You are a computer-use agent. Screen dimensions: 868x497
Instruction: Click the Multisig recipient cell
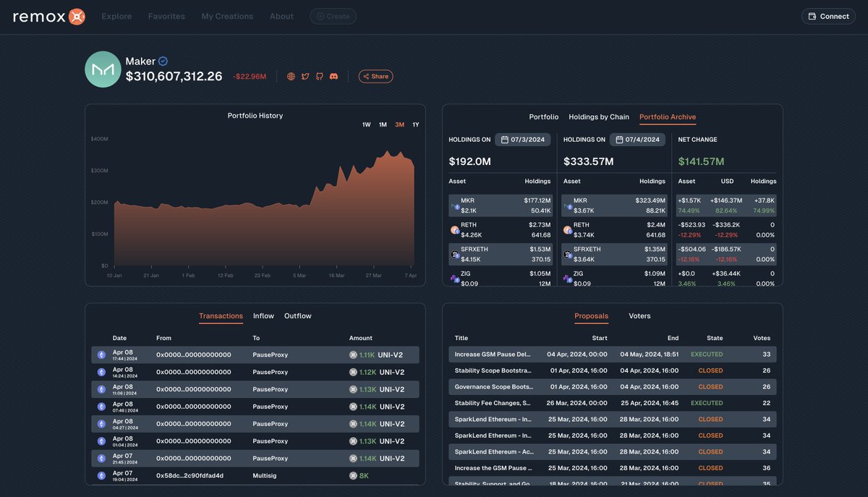coord(265,475)
